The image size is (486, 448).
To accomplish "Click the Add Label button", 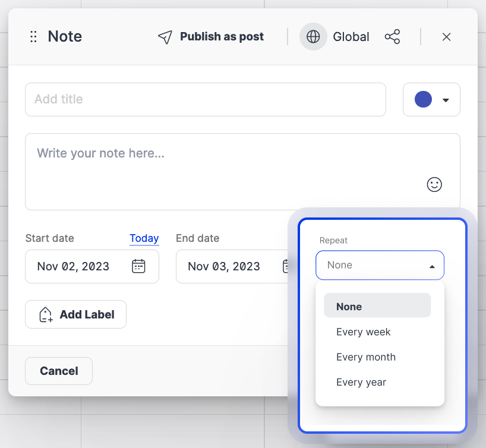I will click(75, 314).
